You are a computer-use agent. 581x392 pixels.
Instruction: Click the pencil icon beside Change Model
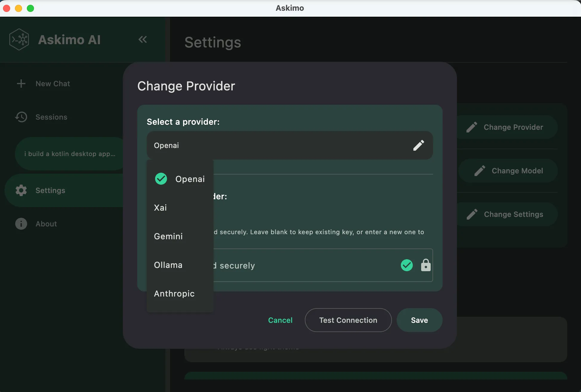tap(479, 170)
